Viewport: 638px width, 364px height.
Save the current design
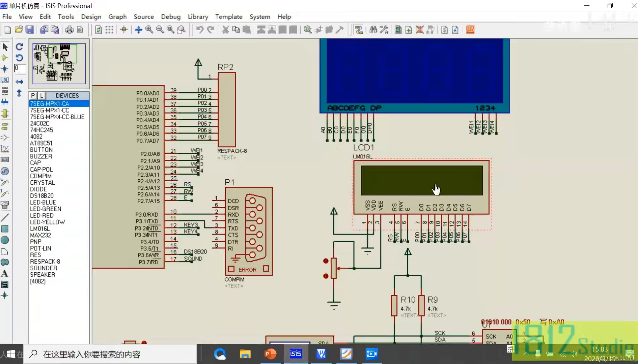[30, 30]
